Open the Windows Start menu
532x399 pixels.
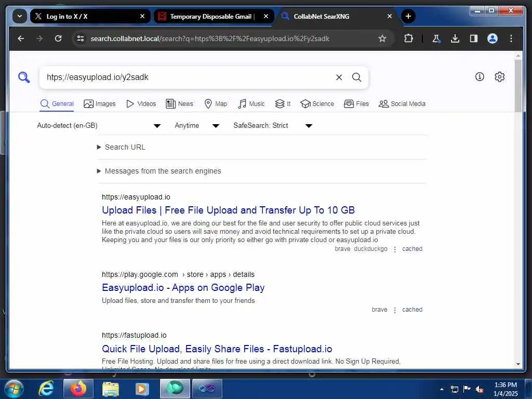(x=14, y=389)
